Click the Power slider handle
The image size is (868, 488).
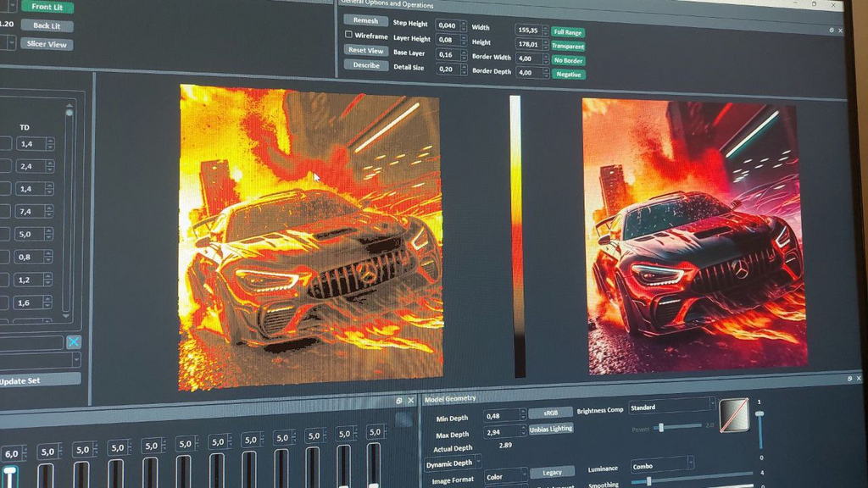point(661,428)
